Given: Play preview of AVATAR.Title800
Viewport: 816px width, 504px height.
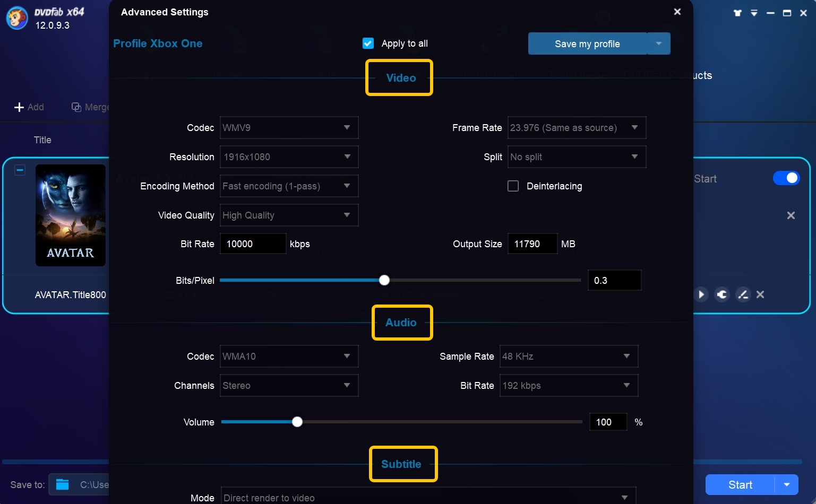Looking at the screenshot, I should tap(701, 294).
